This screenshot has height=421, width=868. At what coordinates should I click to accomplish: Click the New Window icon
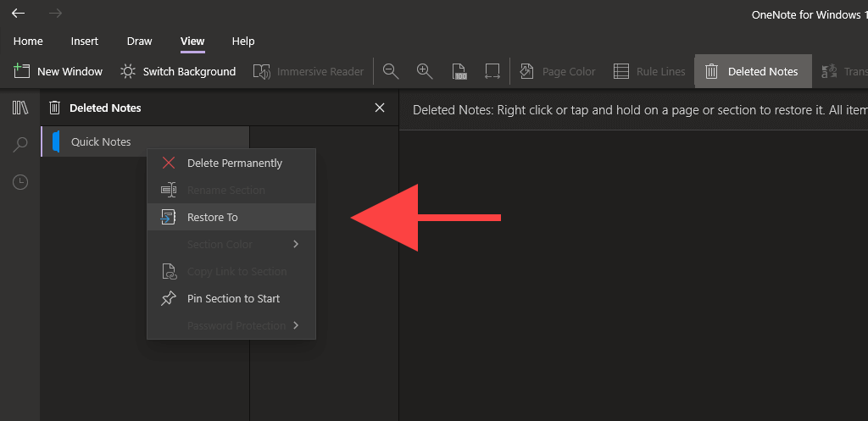tap(21, 71)
